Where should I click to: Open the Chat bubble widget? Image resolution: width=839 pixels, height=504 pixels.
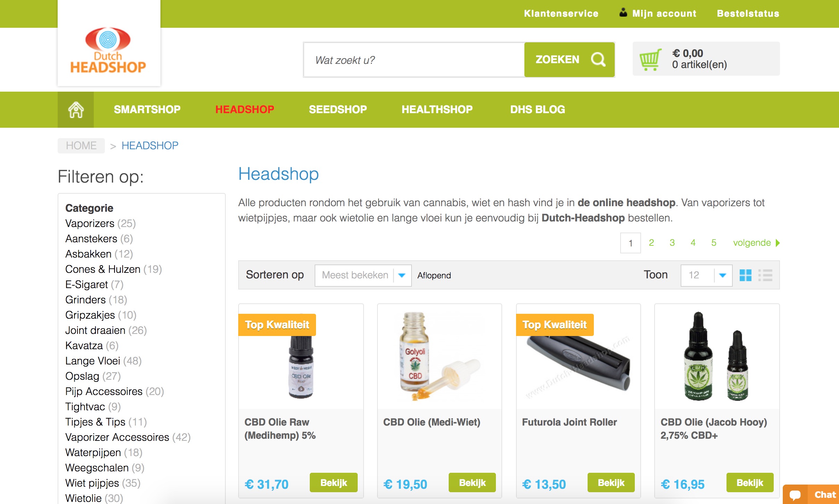[x=811, y=494]
